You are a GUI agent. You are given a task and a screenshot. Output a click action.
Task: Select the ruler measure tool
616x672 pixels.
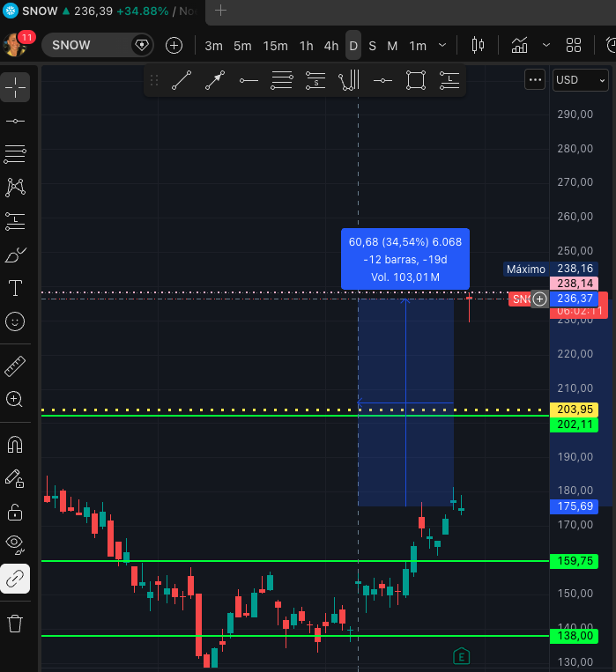(x=15, y=366)
